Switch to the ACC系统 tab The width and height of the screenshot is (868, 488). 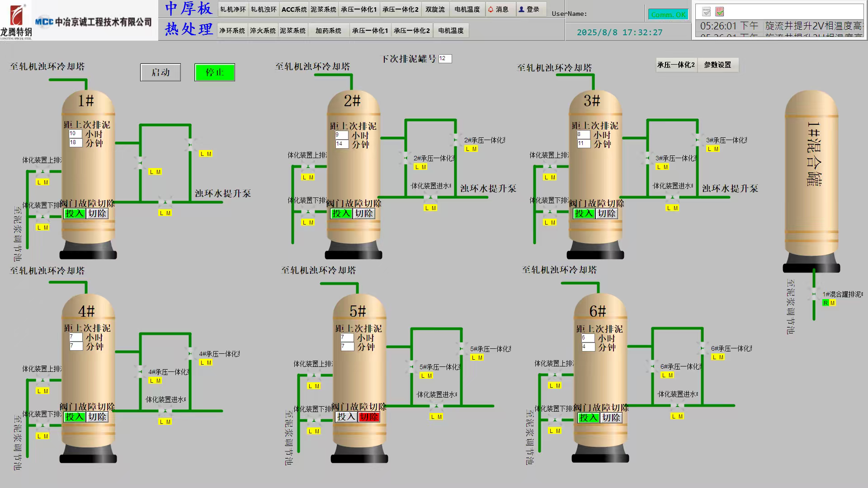pos(294,9)
